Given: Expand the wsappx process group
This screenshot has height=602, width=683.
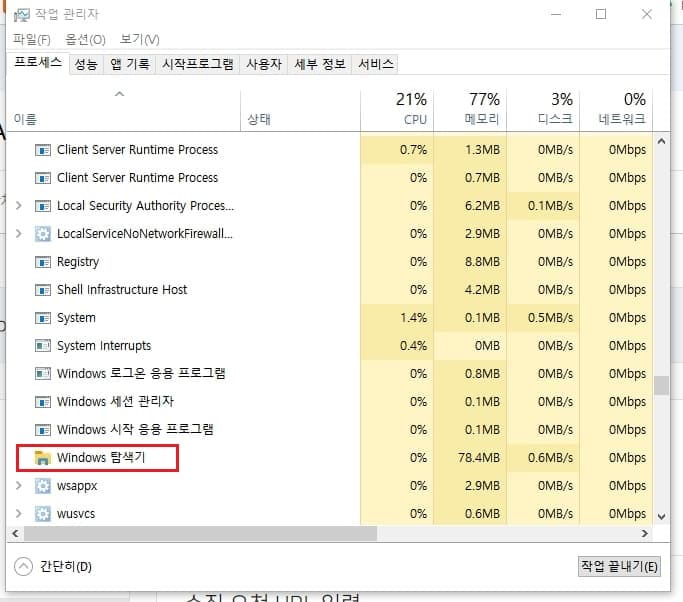Looking at the screenshot, I should click(x=18, y=485).
